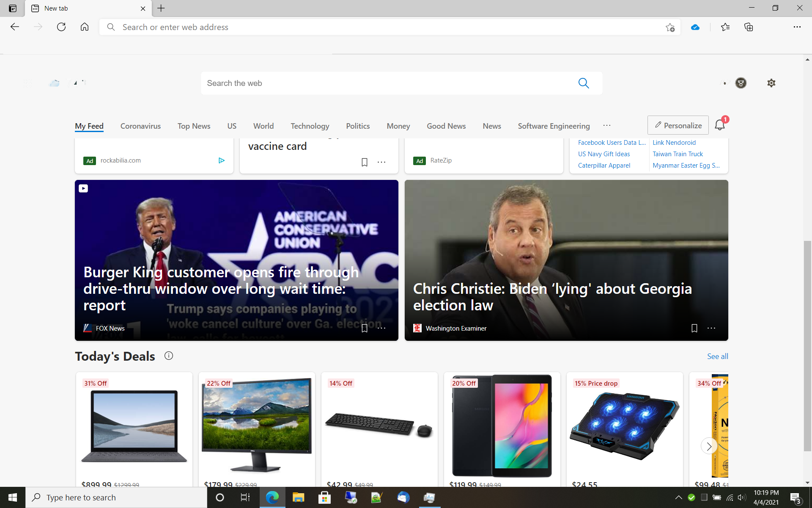The image size is (812, 508).
Task: Open Microsoft Store from the taskbar
Action: [x=325, y=497]
